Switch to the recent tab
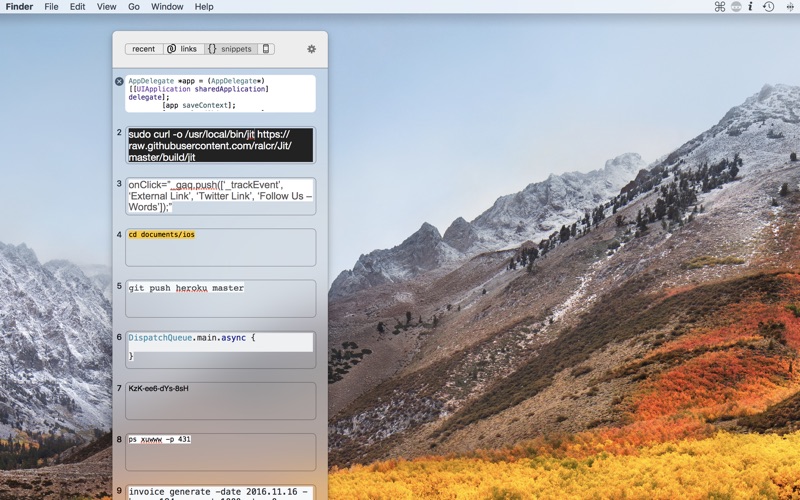800x500 pixels. [144, 49]
